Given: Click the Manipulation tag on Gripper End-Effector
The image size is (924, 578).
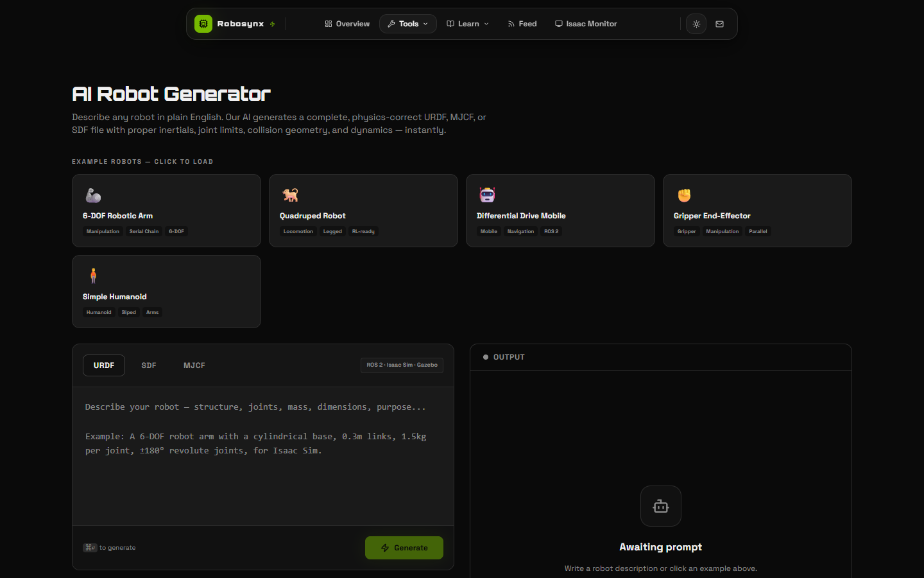Looking at the screenshot, I should [x=723, y=231].
